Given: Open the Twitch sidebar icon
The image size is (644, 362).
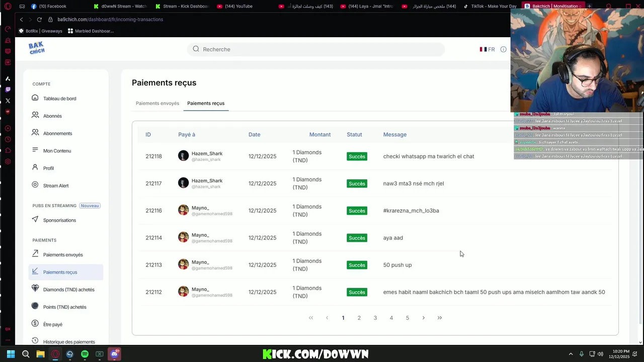Looking at the screenshot, I should [8, 89].
